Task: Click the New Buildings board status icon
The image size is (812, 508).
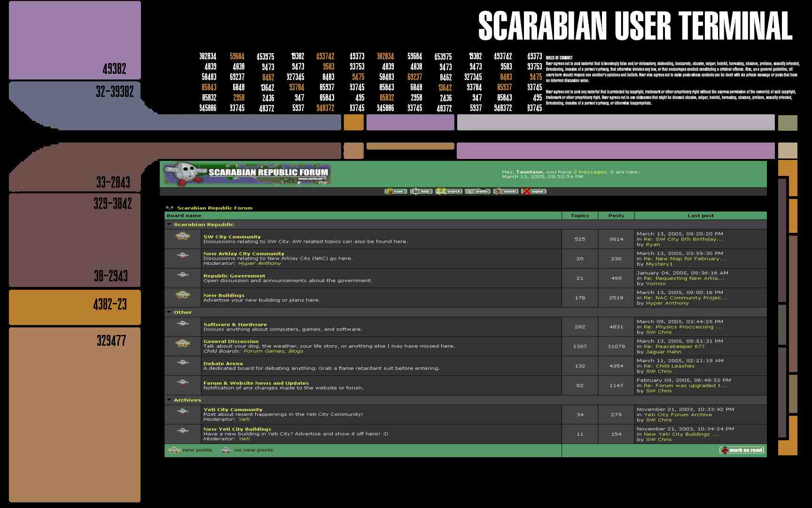Action: coord(183,295)
